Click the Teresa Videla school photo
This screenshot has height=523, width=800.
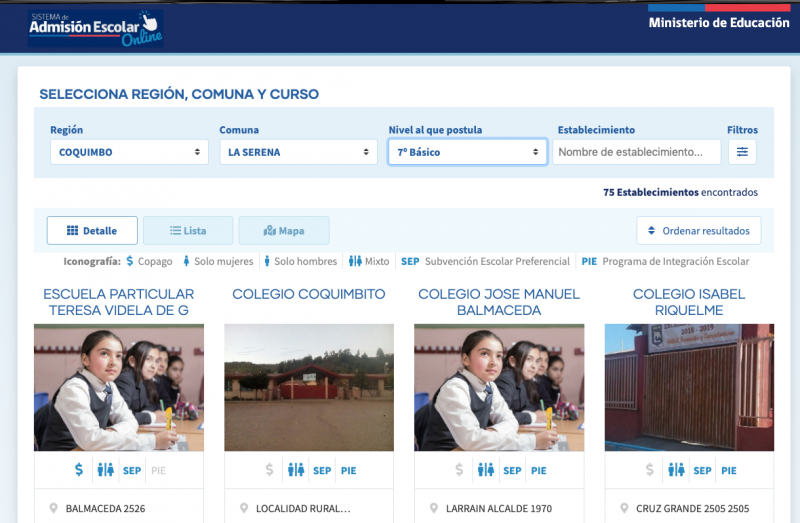click(x=119, y=387)
